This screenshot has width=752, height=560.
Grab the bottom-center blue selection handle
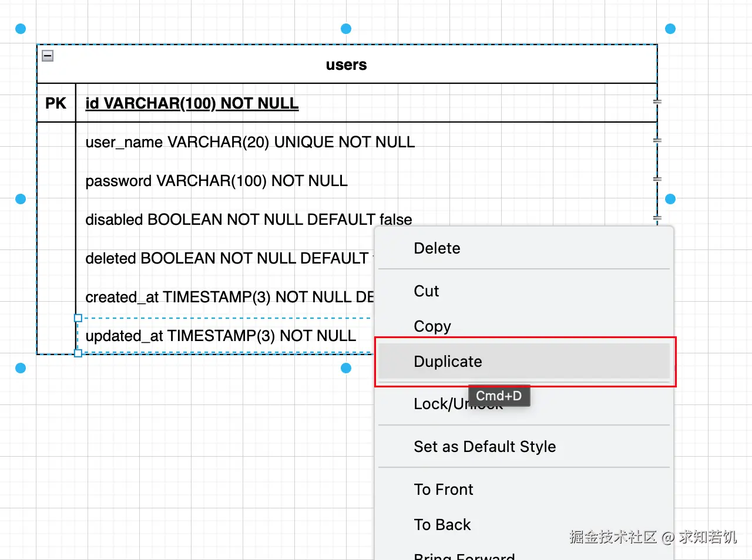[x=346, y=368]
